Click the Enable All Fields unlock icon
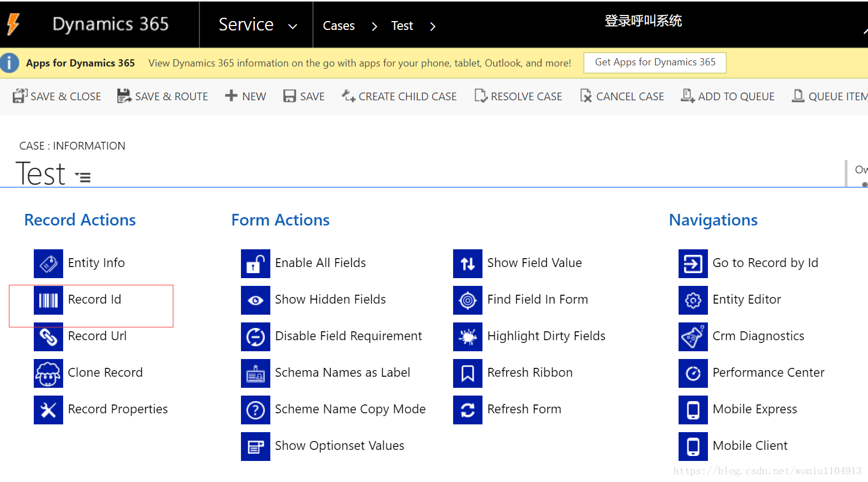868x482 pixels. (255, 263)
